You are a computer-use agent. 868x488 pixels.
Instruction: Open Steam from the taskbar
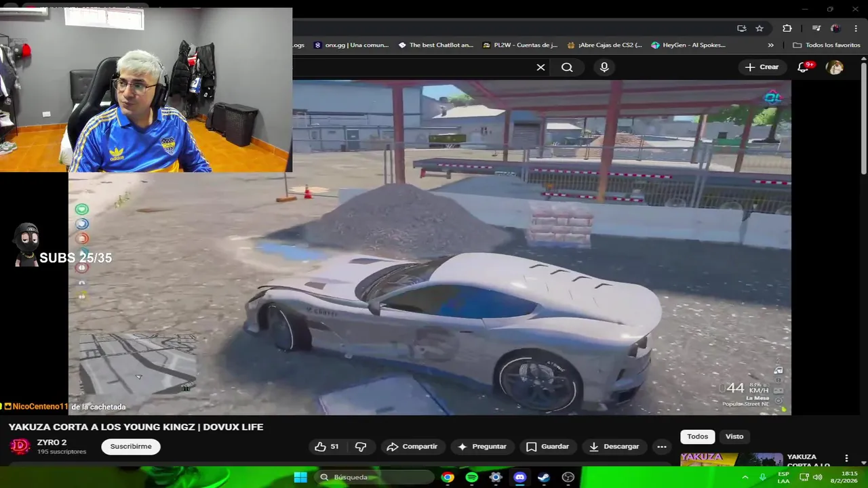544,477
